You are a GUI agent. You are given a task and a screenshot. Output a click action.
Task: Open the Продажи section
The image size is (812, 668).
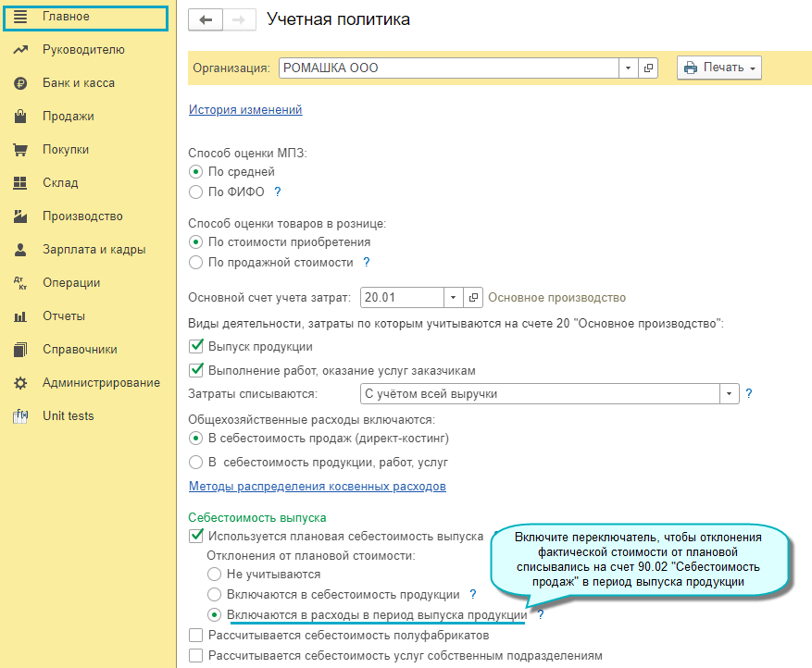[69, 117]
